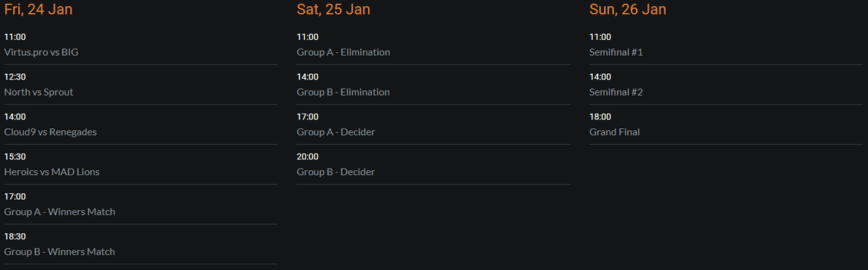Select the Sat, 25 Jan heading

coord(333,9)
